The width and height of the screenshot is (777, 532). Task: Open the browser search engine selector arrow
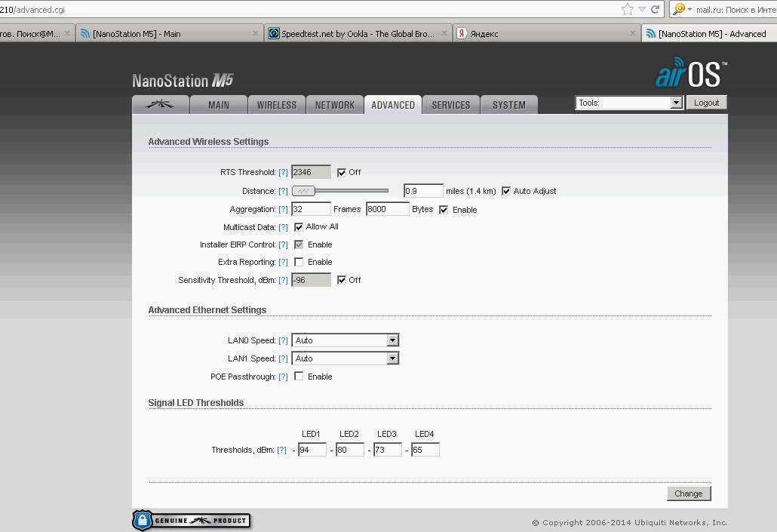(689, 9)
